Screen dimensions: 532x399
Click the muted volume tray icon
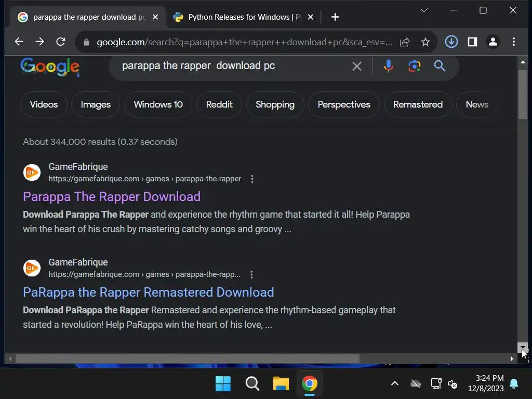coord(453,384)
